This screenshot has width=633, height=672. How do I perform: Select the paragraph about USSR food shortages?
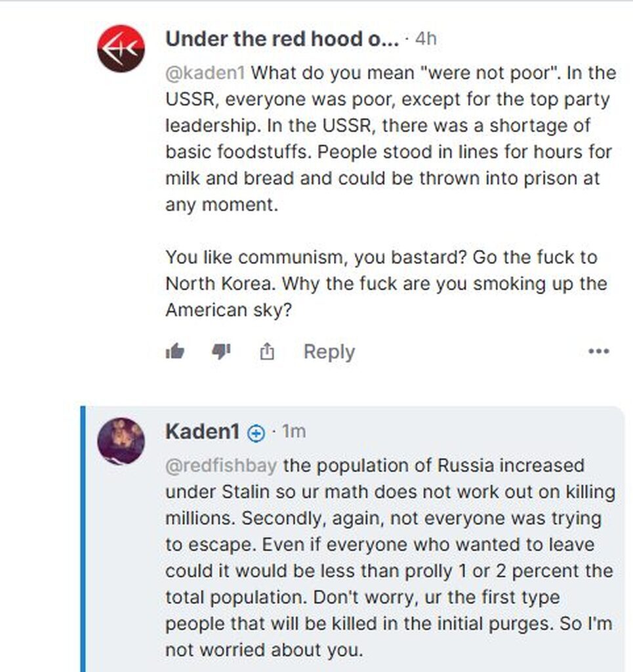391,139
